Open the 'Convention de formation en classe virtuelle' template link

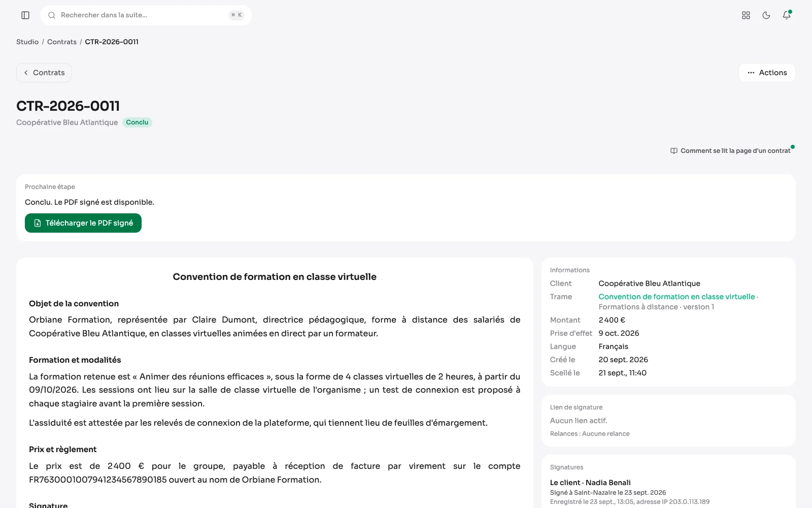tap(676, 297)
